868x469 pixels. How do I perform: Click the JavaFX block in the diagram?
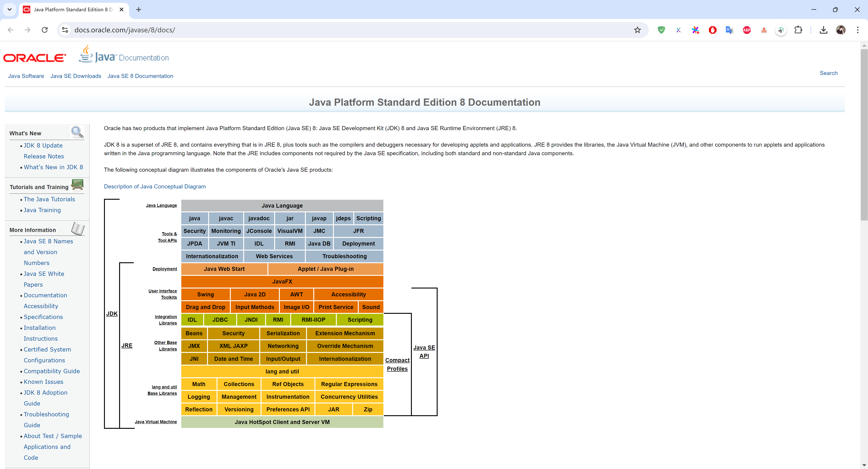pos(282,281)
